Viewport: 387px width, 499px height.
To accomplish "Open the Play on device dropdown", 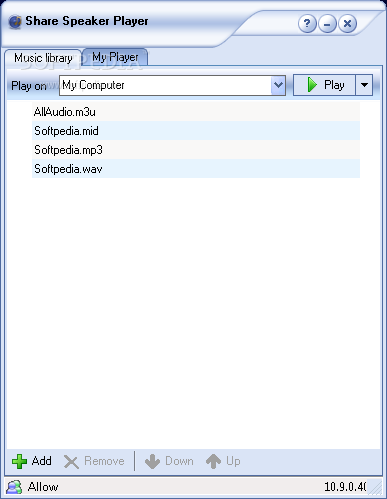I will pos(278,85).
